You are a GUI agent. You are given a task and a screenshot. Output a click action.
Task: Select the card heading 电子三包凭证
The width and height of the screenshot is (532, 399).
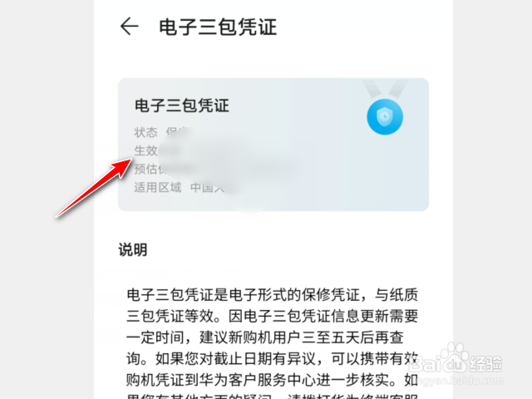tap(181, 106)
